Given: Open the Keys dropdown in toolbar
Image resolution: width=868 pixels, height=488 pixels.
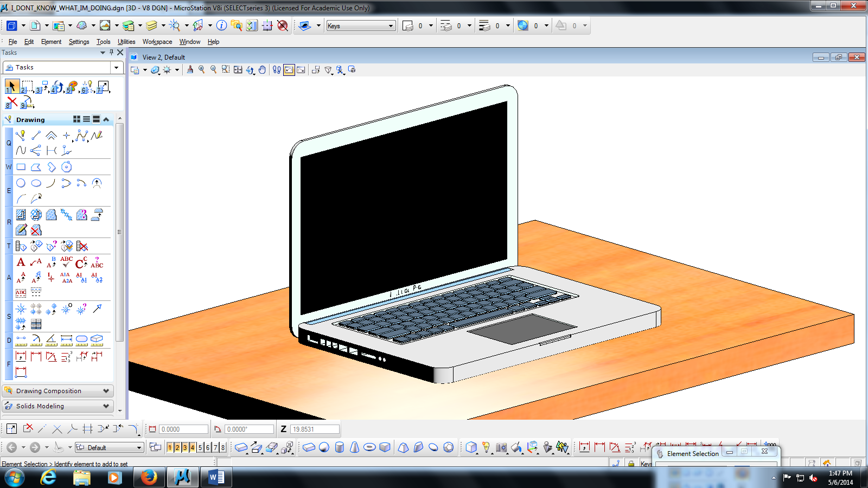Looking at the screenshot, I should coord(391,26).
